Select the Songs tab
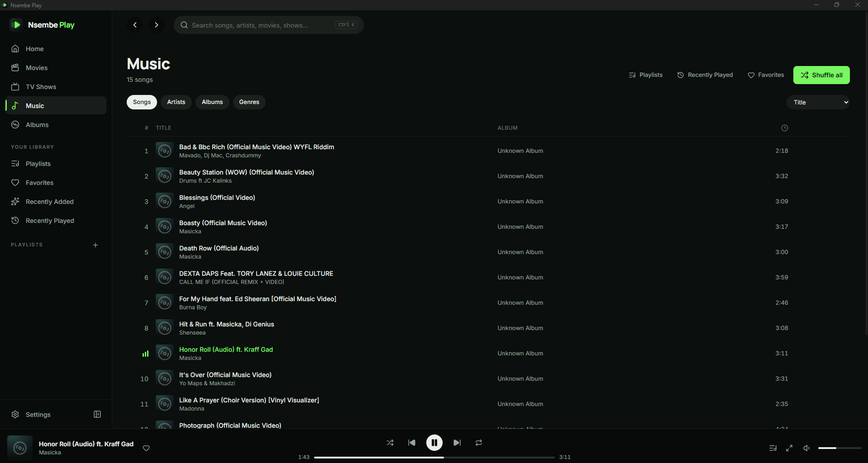The image size is (868, 463). [x=142, y=102]
